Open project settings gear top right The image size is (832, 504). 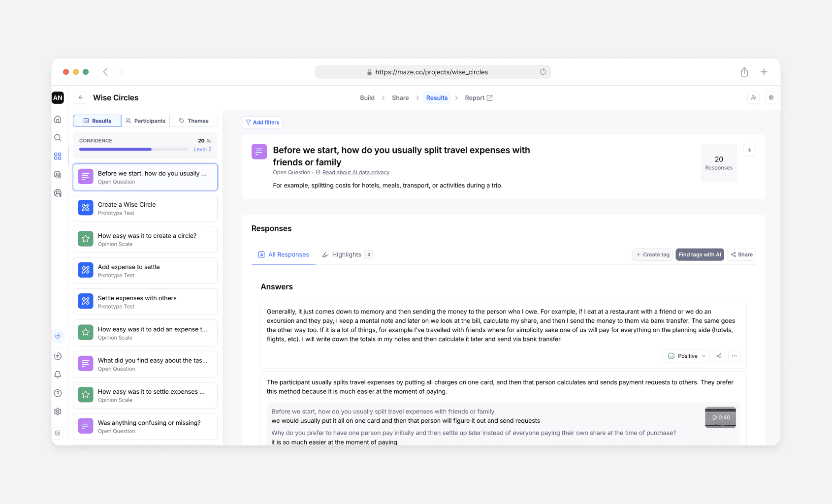point(771,97)
